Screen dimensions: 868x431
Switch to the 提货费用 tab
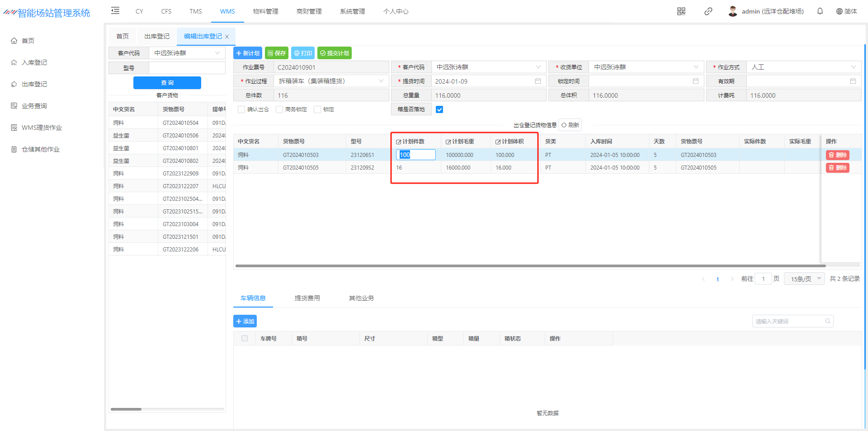pyautogui.click(x=307, y=298)
